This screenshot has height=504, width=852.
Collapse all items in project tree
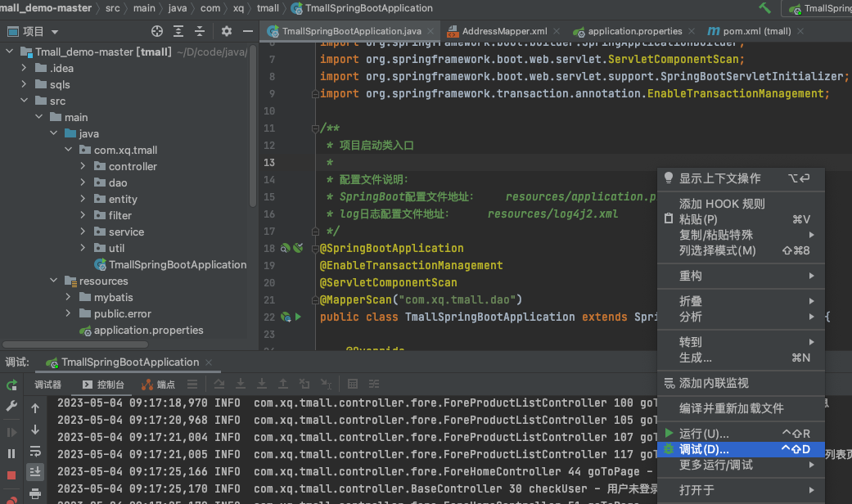click(x=200, y=31)
